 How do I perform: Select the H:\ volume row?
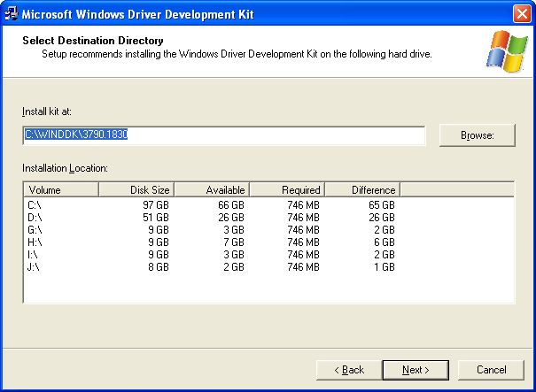[x=211, y=242]
